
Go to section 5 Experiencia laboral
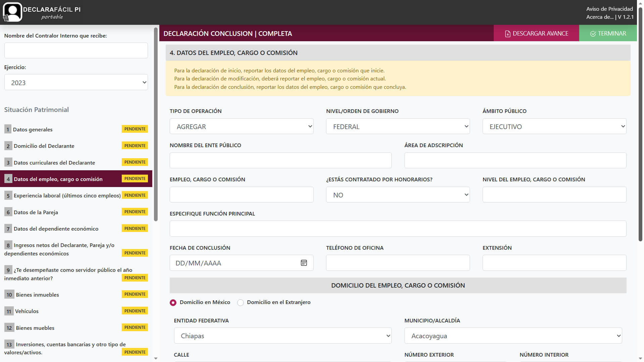point(76,195)
